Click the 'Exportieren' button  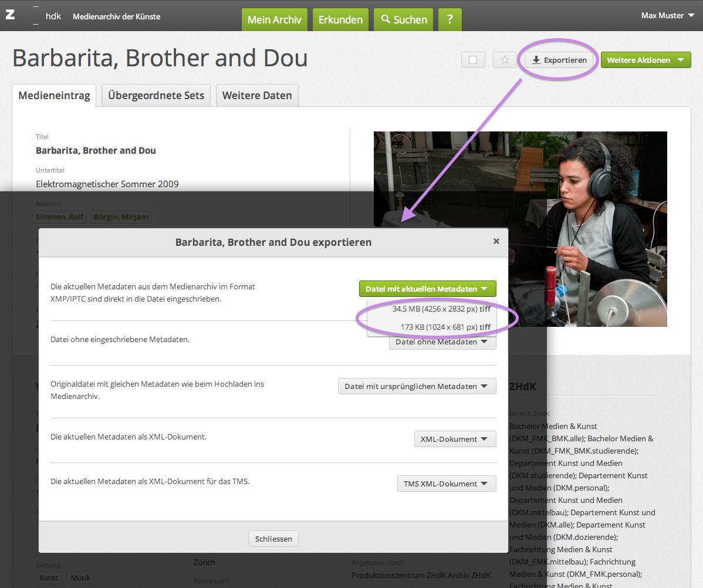559,60
